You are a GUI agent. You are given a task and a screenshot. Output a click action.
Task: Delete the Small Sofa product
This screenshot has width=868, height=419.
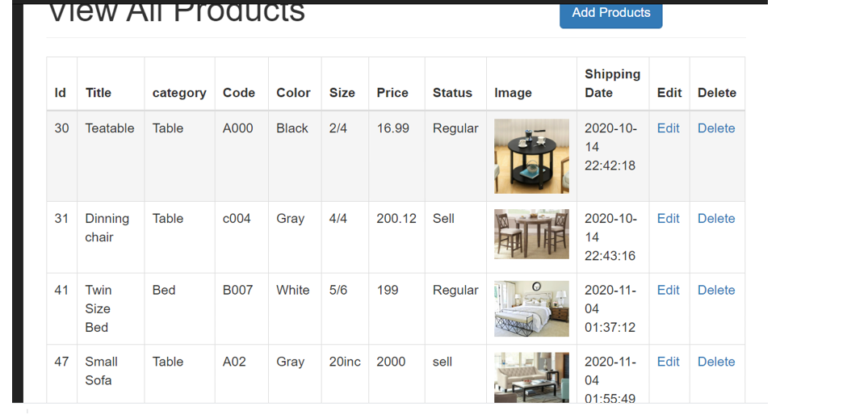715,362
